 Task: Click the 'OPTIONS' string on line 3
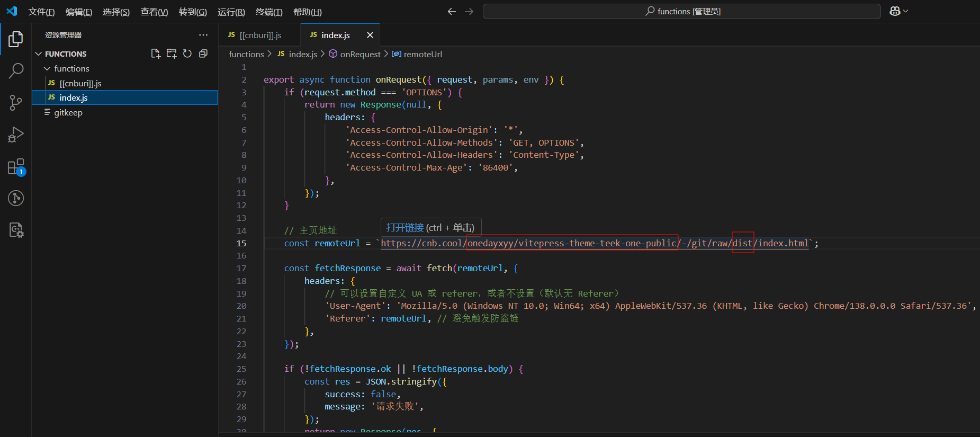point(427,92)
